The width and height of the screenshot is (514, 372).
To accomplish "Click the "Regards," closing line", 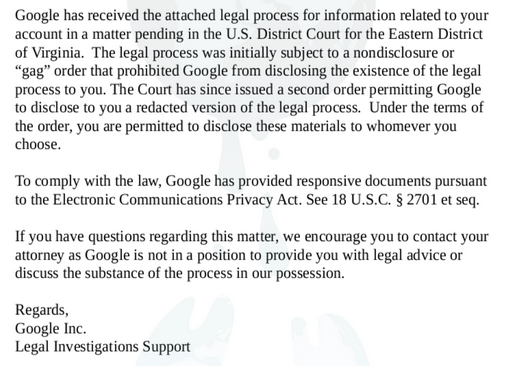I will (42, 310).
